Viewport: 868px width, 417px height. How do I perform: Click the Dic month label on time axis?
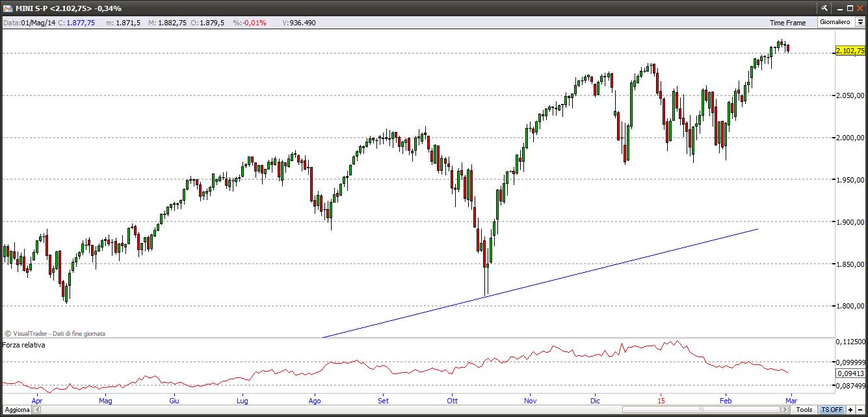(595, 401)
